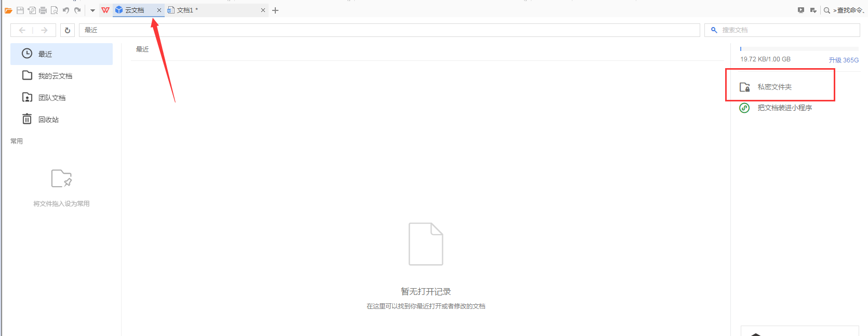The width and height of the screenshot is (868, 336).
Task: Click the storage usage progress bar
Action: (799, 49)
